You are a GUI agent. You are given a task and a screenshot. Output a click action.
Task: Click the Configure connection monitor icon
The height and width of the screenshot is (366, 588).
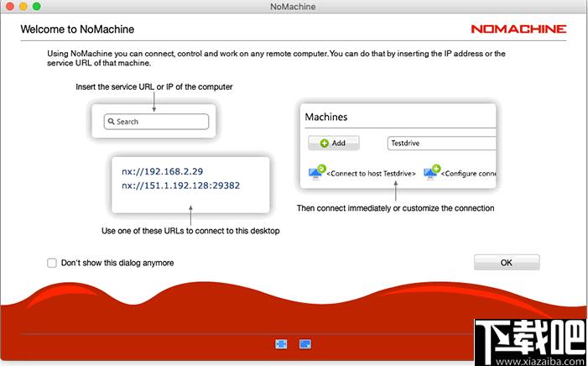tap(432, 173)
